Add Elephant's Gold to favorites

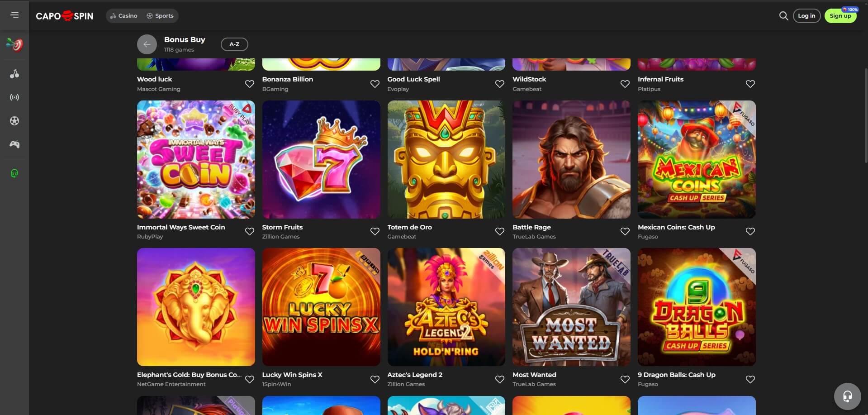click(250, 379)
